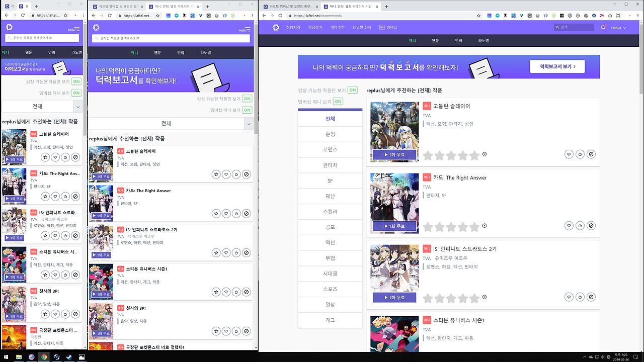Expand the replus account dropdown
This screenshot has width=644, height=362.
618,28
